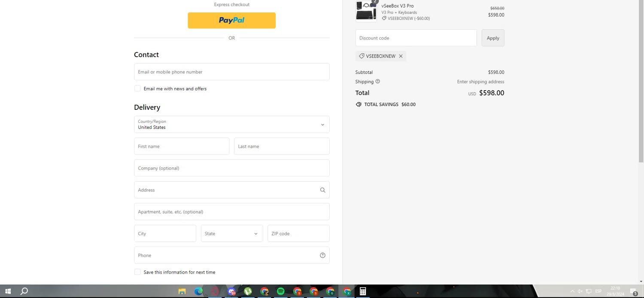Click the City field

[165, 234]
